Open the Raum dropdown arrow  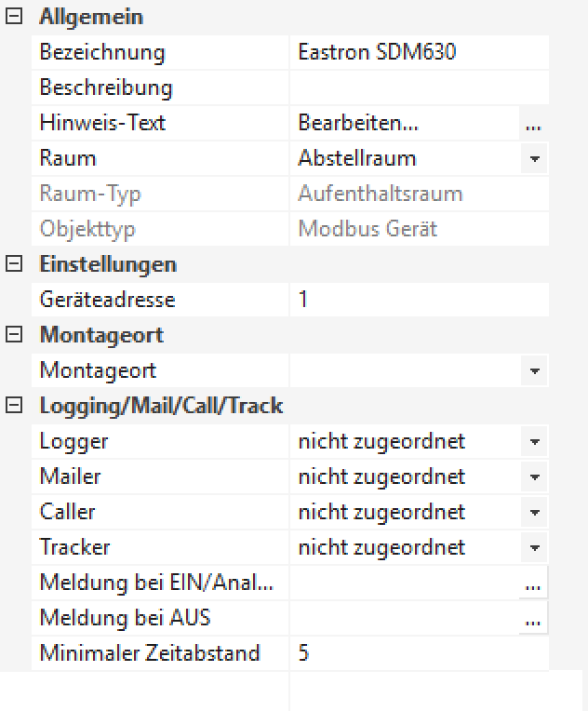click(x=534, y=159)
